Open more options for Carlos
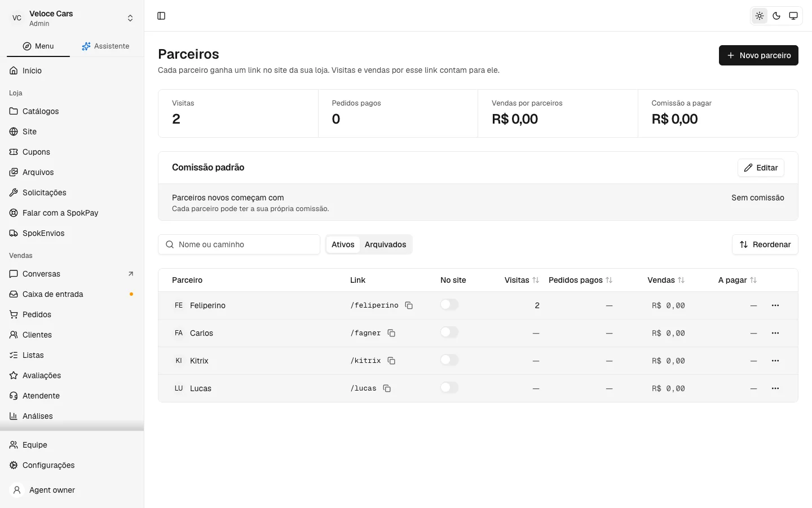 pyautogui.click(x=775, y=333)
